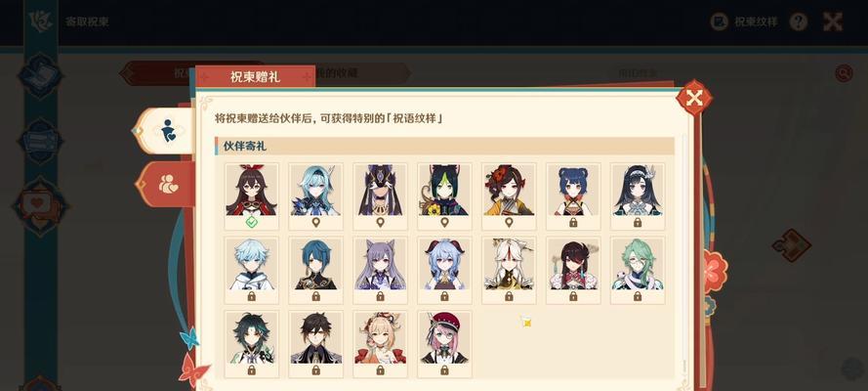The image size is (868, 391).
Task: Switch to the friends gift side tab
Action: (168, 185)
